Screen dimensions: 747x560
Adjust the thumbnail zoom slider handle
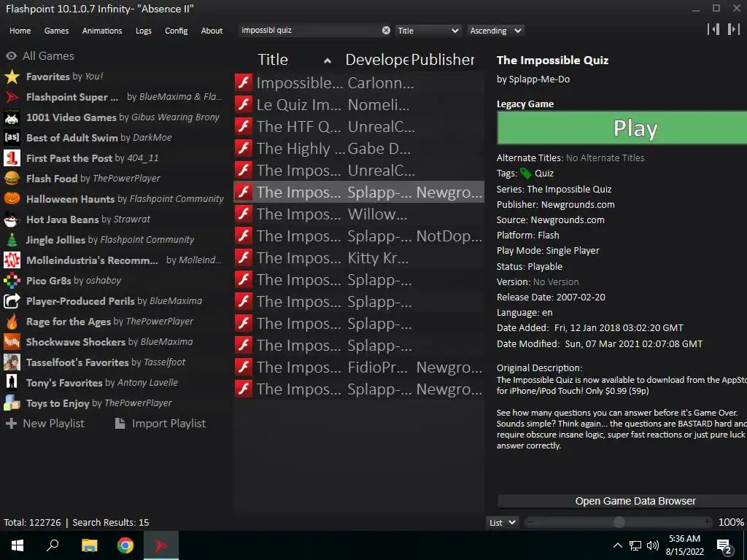[619, 522]
